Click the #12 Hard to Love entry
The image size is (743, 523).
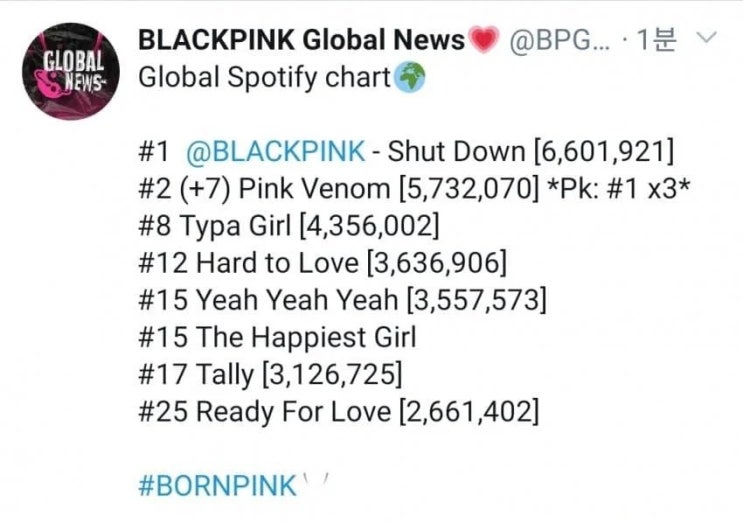323,263
